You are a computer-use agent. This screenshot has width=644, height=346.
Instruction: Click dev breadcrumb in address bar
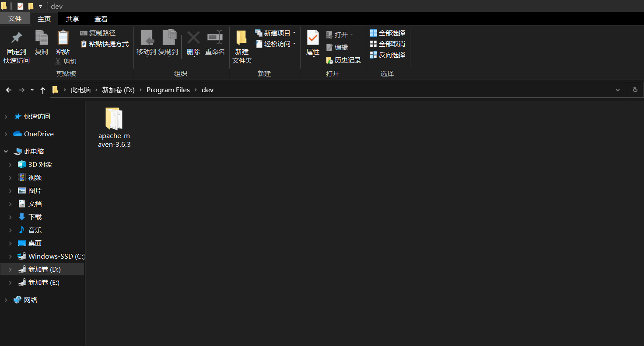[207, 90]
